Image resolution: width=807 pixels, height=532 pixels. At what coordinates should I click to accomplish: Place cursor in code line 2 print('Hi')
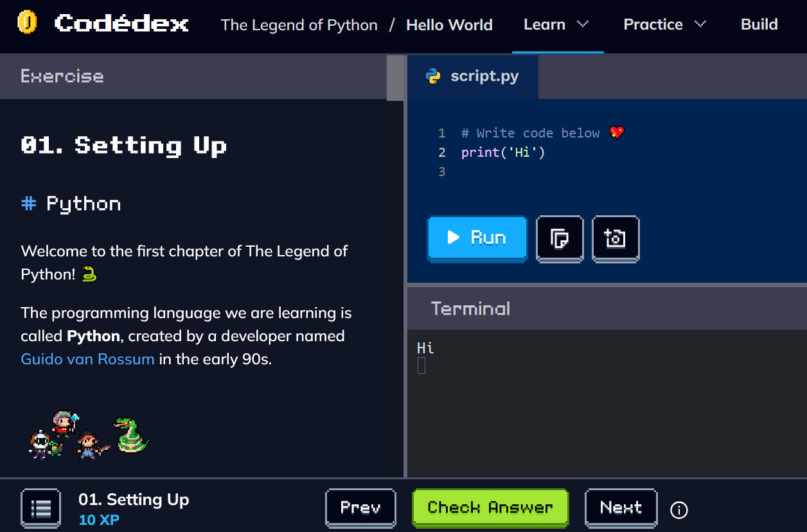click(x=502, y=152)
